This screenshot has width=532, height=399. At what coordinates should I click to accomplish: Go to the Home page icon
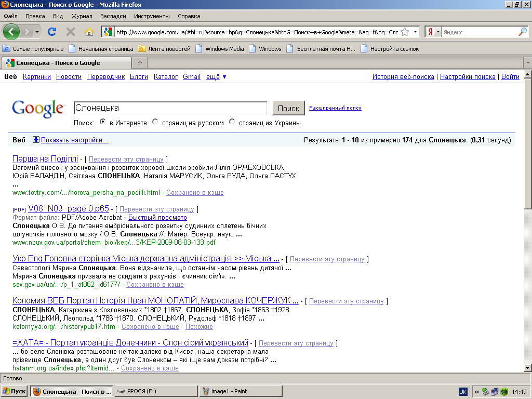pyautogui.click(x=89, y=32)
